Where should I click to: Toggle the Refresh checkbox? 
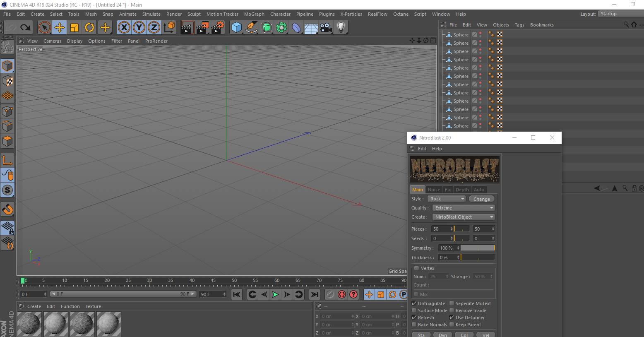[414, 318]
